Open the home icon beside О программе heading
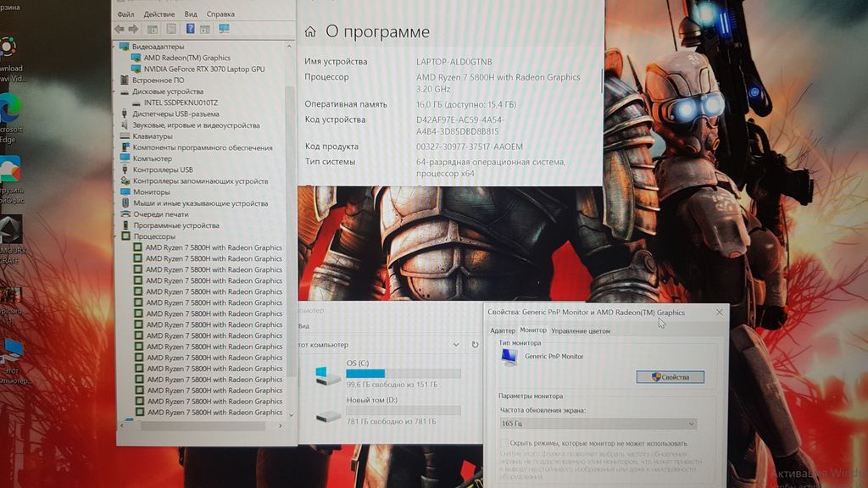Image resolution: width=868 pixels, height=488 pixels. [310, 32]
